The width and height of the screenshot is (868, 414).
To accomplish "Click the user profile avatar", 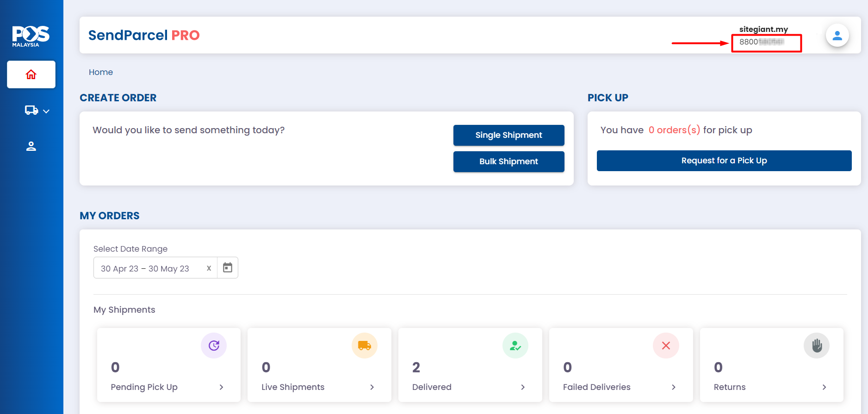I will point(837,36).
